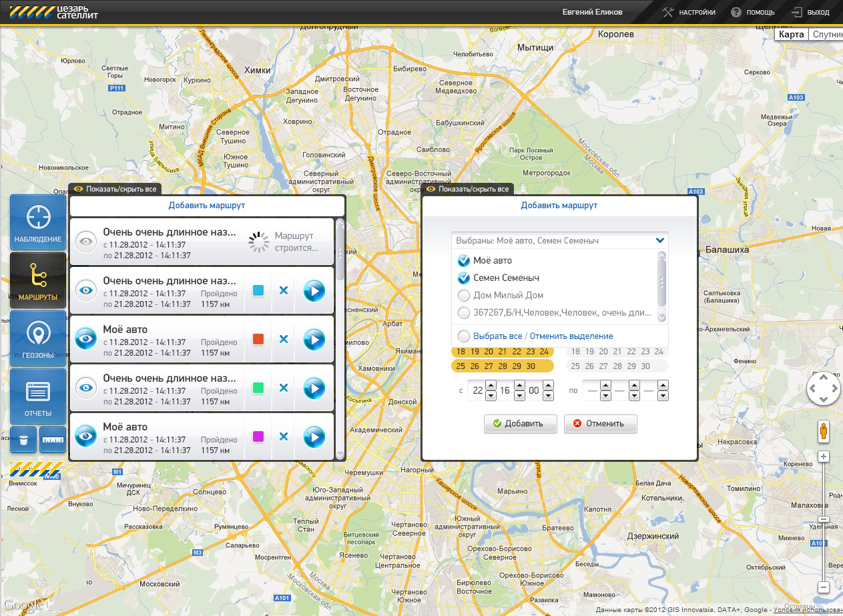Toggle eye on the cyan-swatch route
Viewport: 843px width, 616px height.
85,290
